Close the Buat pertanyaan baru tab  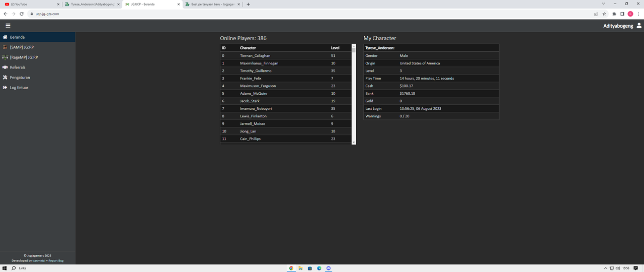239,4
